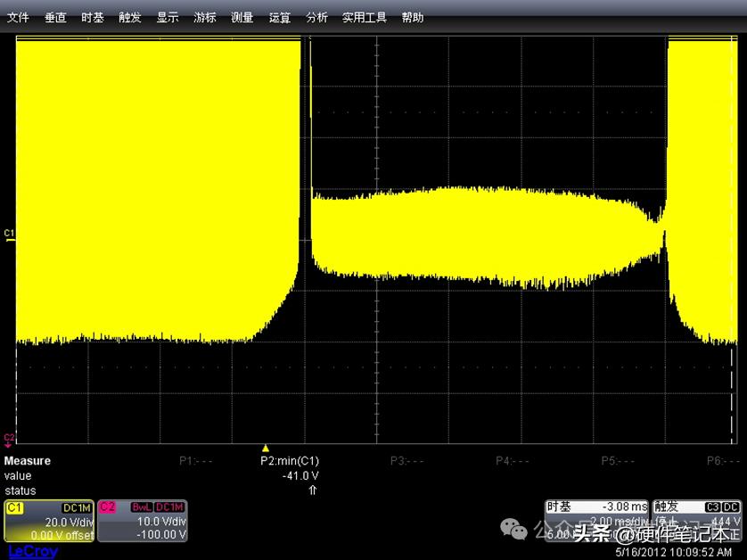Open the 文件 (File) menu
The height and width of the screenshot is (560, 747).
tap(18, 17)
